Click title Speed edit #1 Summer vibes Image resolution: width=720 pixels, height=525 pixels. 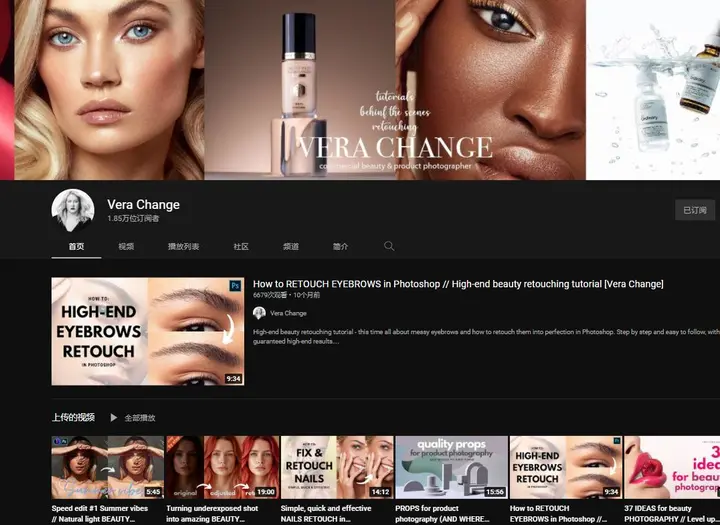[x=100, y=514]
